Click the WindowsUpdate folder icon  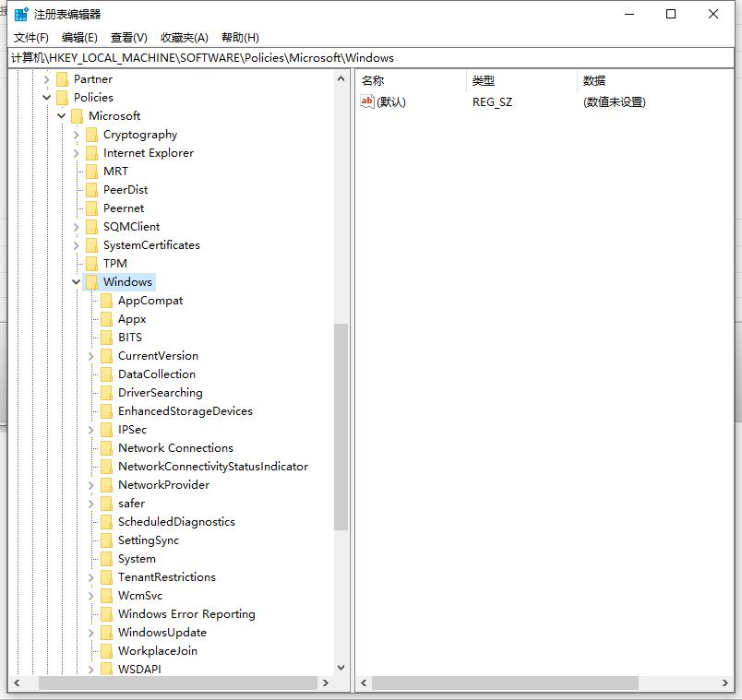tap(106, 633)
